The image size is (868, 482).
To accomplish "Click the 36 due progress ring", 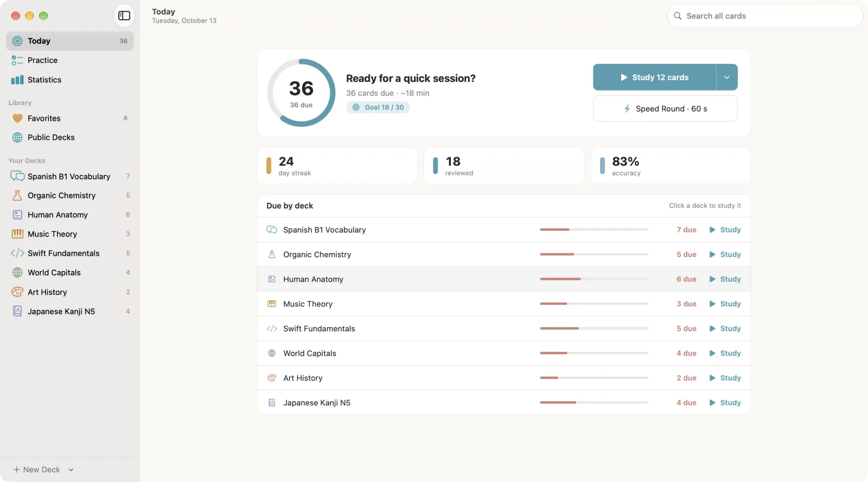I will [x=301, y=93].
